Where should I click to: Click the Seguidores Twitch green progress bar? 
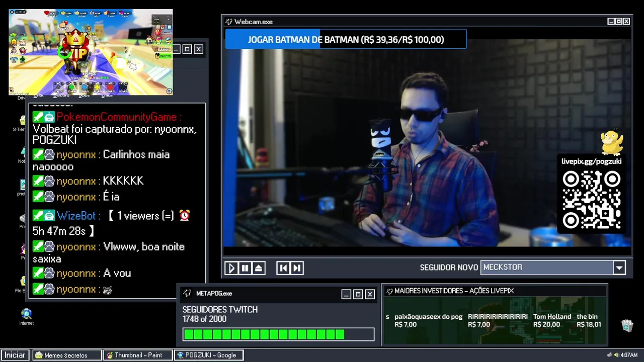pos(278,334)
